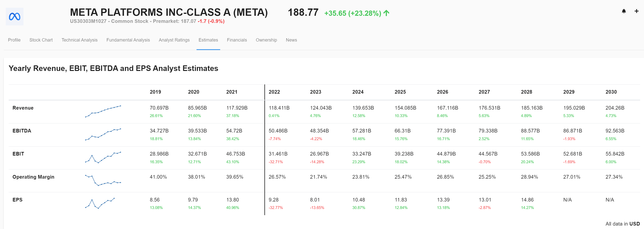This screenshot has height=229, width=644.
Task: Click the plus add-to-watchlist icon
Action: [637, 11]
